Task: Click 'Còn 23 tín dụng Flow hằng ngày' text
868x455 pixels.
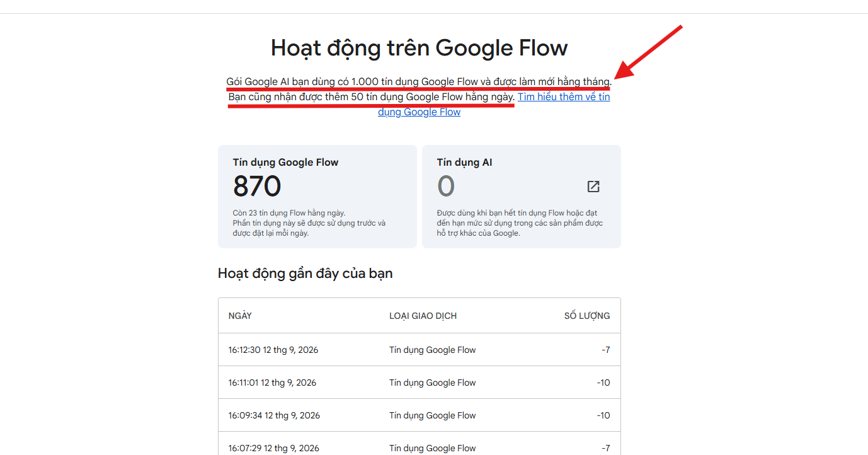Action: (x=289, y=213)
